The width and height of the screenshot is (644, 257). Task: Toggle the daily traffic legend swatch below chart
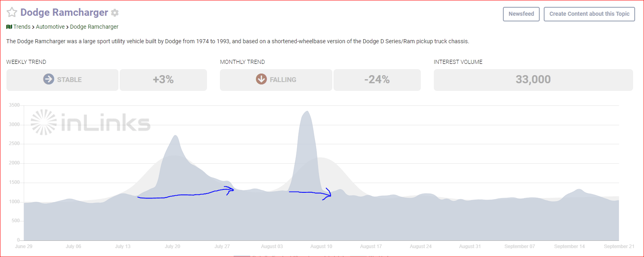[x=242, y=256]
